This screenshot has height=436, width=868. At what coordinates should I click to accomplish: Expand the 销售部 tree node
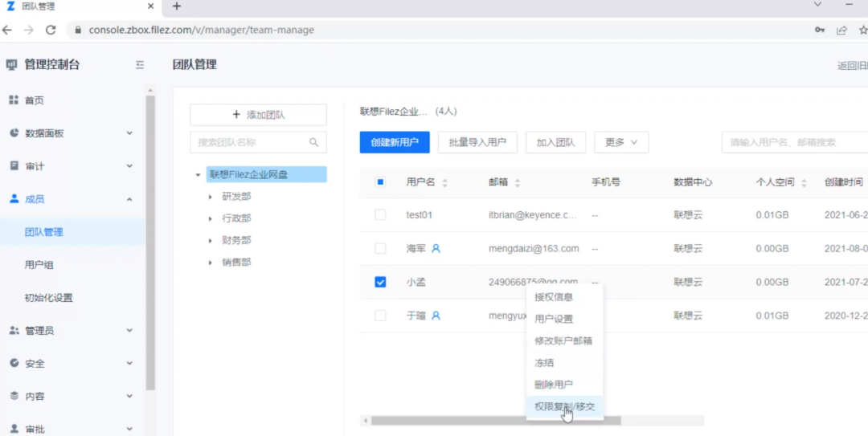click(211, 263)
